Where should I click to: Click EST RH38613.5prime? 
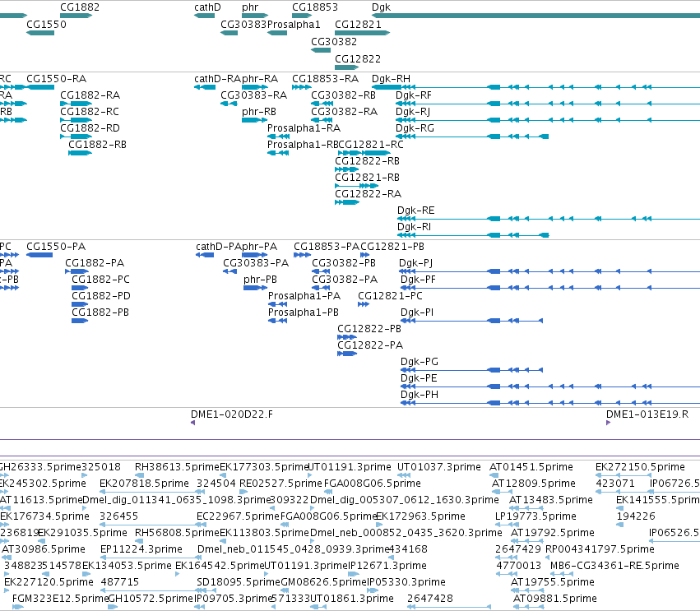[138, 475]
